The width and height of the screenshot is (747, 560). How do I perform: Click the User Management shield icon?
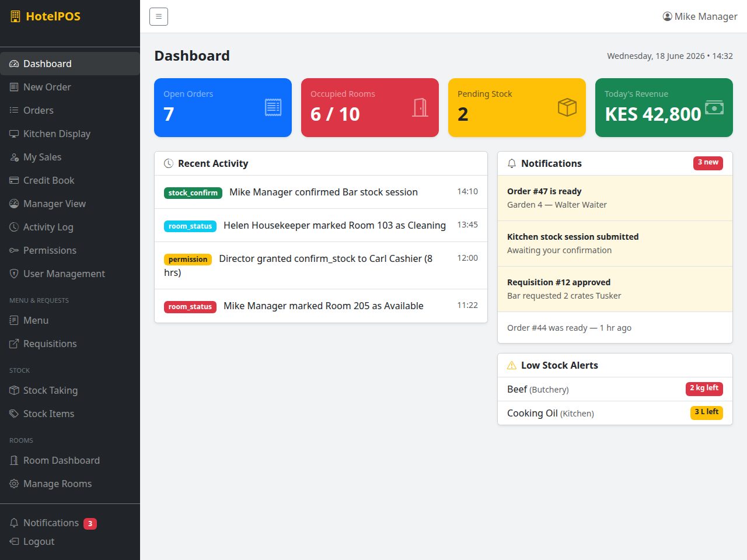[14, 274]
